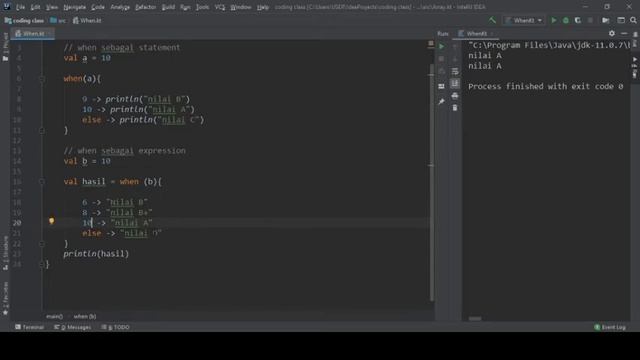The height and width of the screenshot is (360, 640).
Task: Open the Navigate menu
Action: pyautogui.click(x=75, y=7)
